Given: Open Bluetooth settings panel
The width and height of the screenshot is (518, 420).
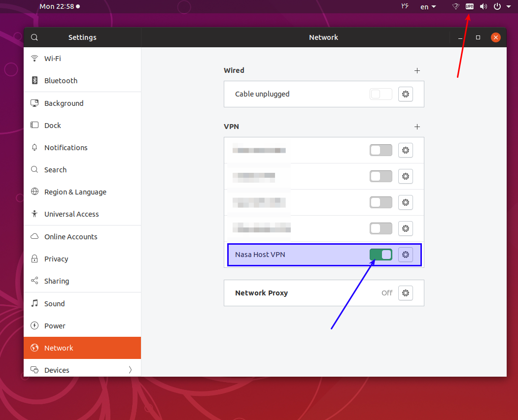Looking at the screenshot, I should click(x=82, y=80).
